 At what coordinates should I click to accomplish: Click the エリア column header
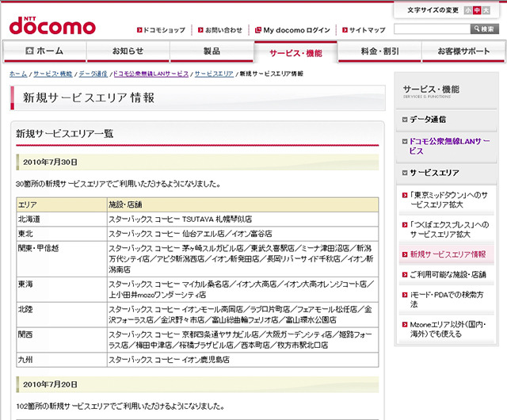coord(62,204)
